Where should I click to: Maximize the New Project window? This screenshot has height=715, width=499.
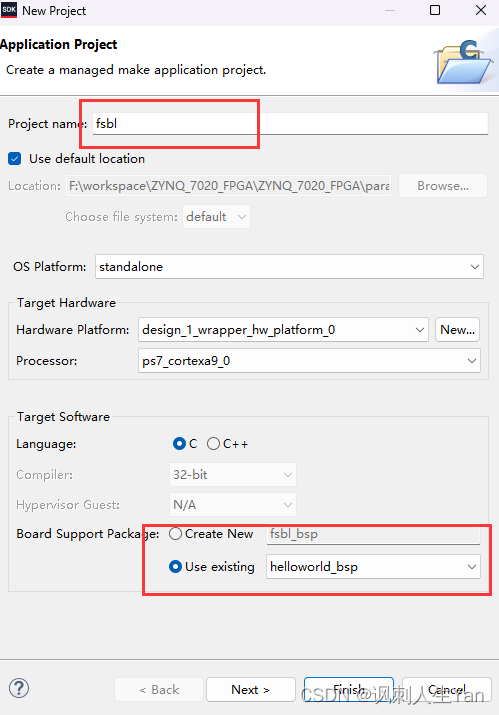(x=435, y=10)
